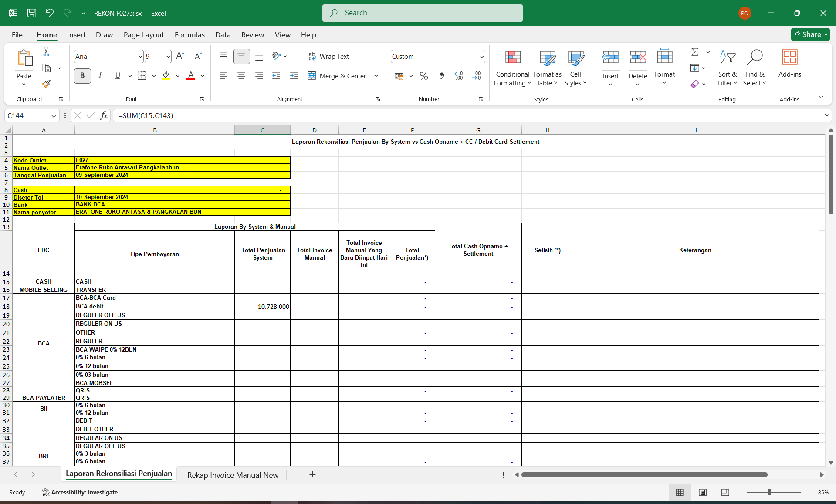
Task: Toggle Bold formatting button
Action: tap(82, 76)
